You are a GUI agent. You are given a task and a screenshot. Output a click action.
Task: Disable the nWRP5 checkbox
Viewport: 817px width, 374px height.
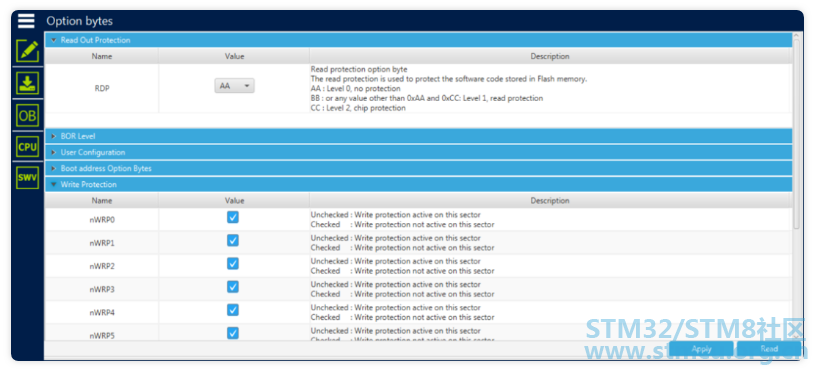233,333
